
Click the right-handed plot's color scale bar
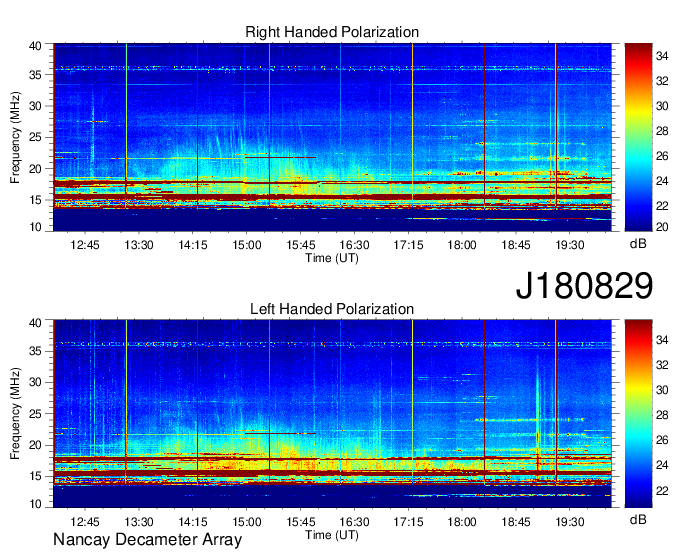638,137
